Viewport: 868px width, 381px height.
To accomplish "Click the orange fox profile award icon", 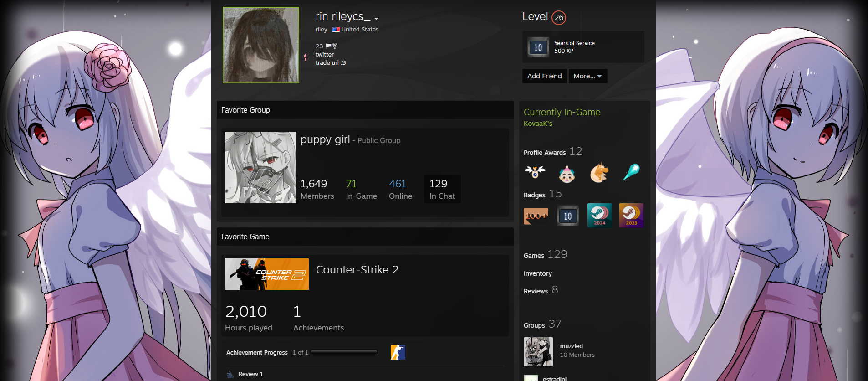I will [x=599, y=173].
